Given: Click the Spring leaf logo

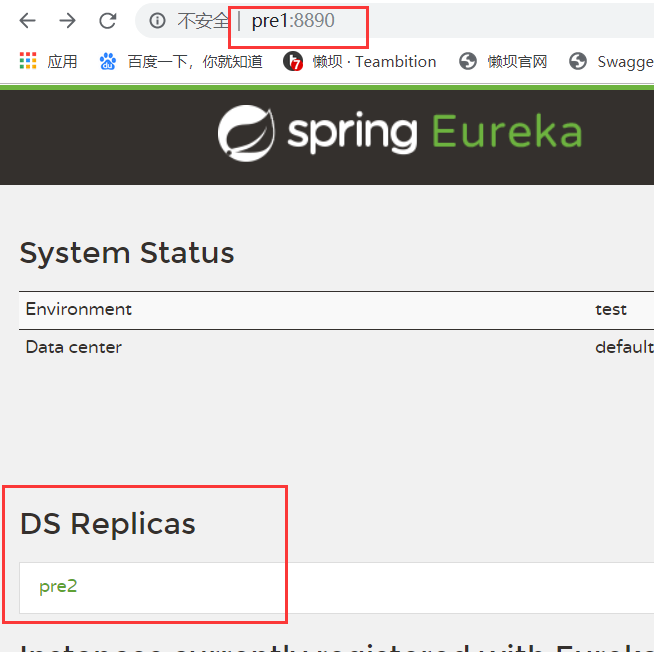Looking at the screenshot, I should (247, 133).
